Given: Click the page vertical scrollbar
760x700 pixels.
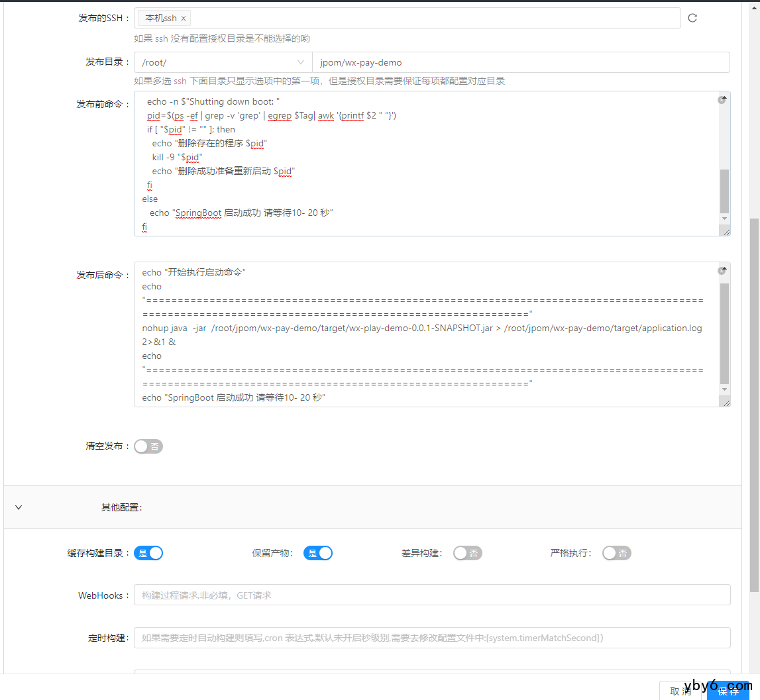Looking at the screenshot, I should coord(754,405).
